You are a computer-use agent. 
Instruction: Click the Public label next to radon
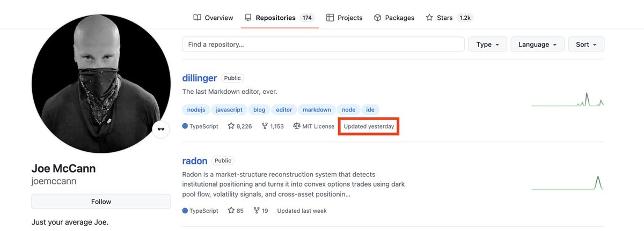click(223, 161)
